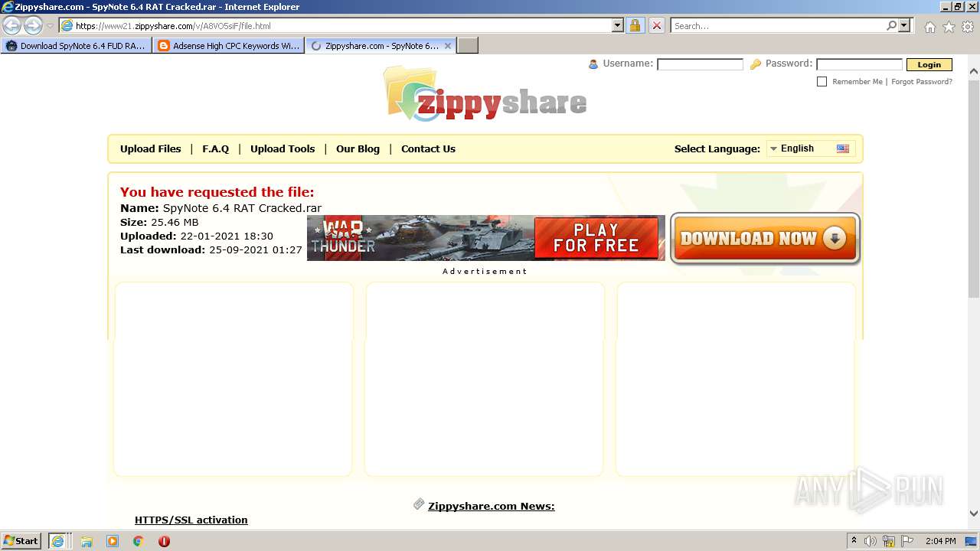Open the red security shield taskbar icon

164,541
